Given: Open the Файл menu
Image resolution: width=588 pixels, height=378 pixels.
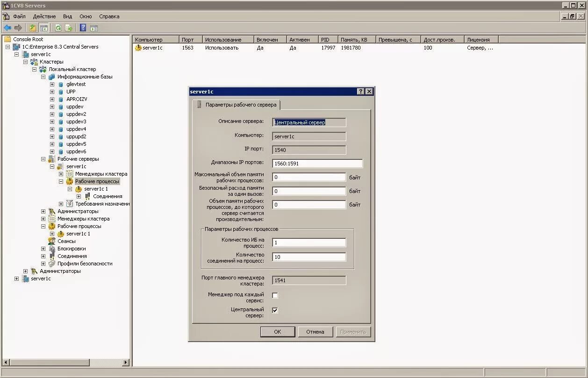Looking at the screenshot, I should (x=19, y=16).
